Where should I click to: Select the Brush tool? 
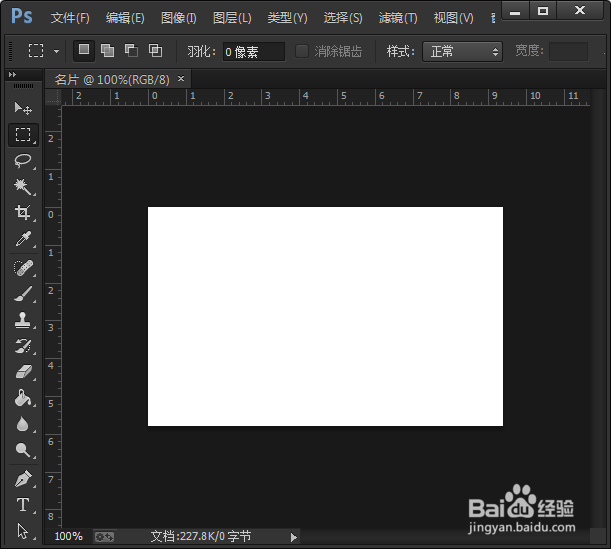coord(23,294)
